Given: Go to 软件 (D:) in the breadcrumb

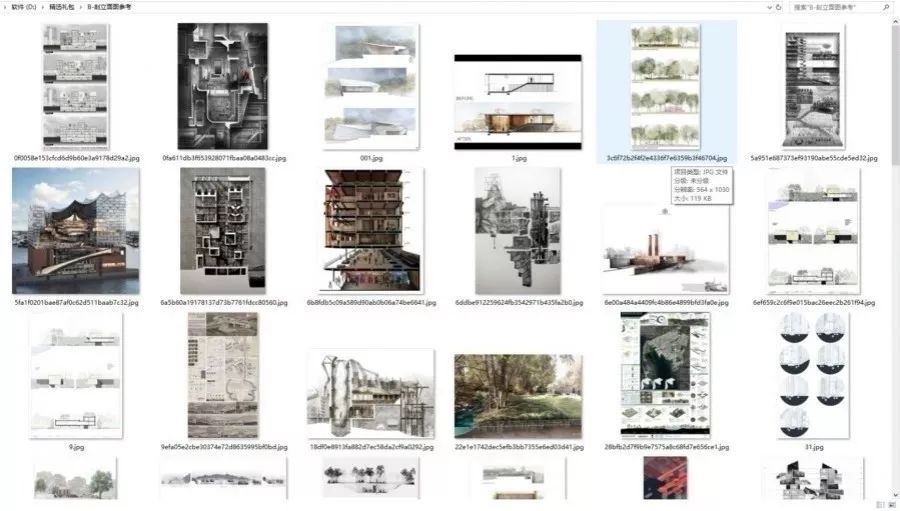Looking at the screenshot, I should point(24,7).
